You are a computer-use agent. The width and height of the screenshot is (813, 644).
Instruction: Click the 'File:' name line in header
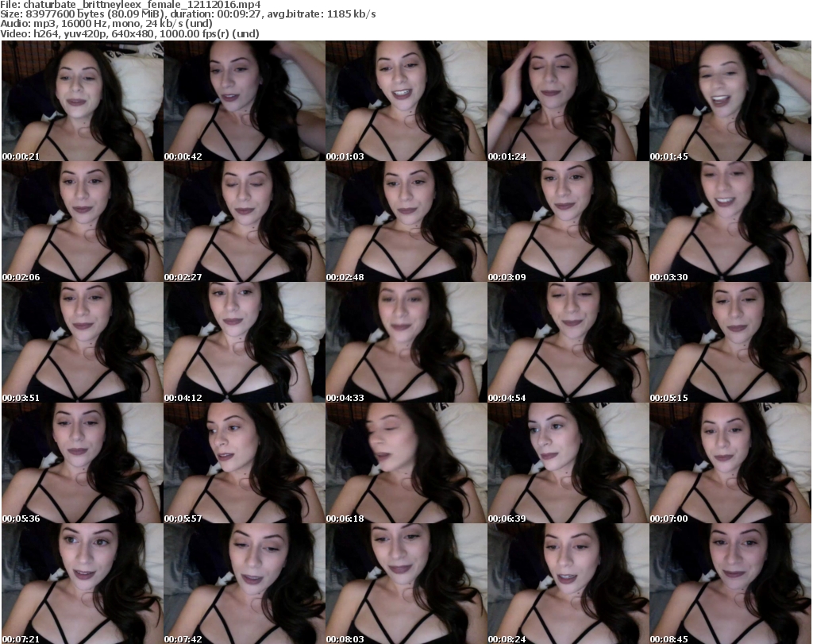point(131,5)
